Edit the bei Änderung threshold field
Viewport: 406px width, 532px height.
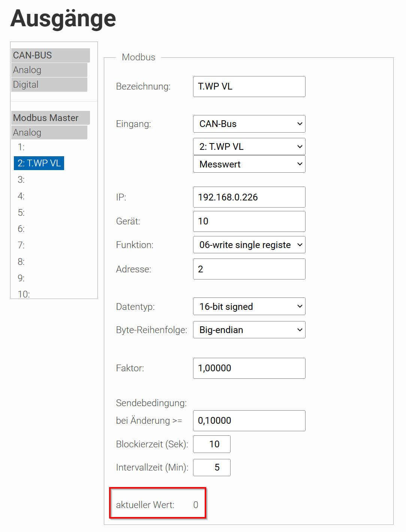point(249,421)
